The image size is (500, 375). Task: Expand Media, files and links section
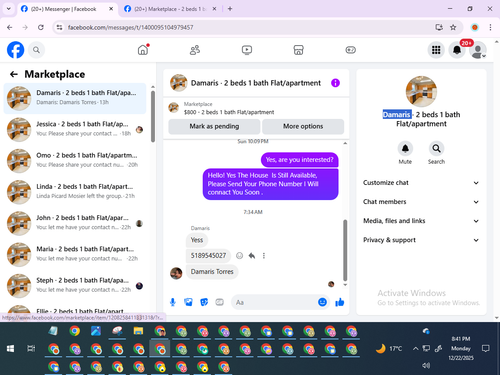click(421, 221)
